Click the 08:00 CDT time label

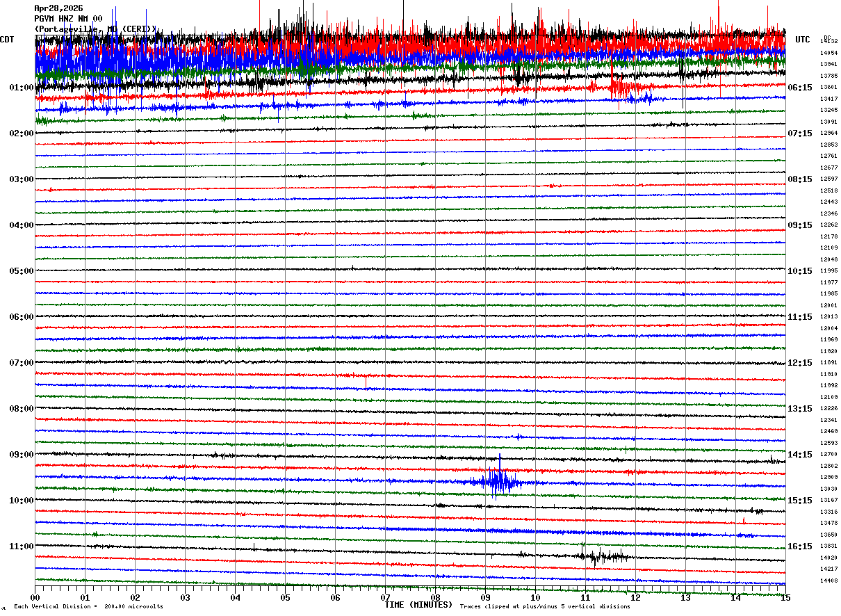(x=22, y=409)
